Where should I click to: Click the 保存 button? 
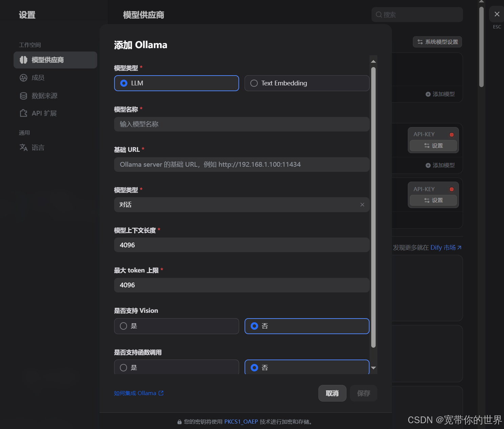click(363, 393)
